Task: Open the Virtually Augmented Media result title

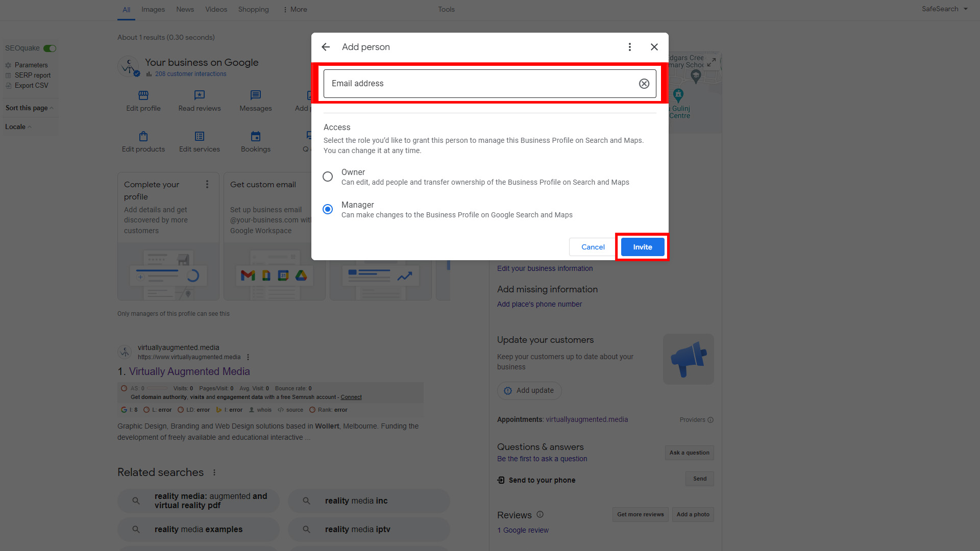Action: [189, 371]
